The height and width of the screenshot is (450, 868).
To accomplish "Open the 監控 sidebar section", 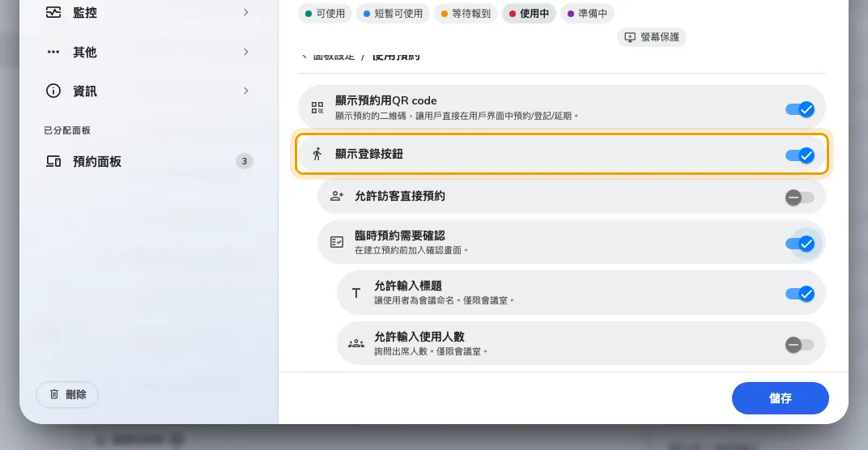I will (x=148, y=12).
